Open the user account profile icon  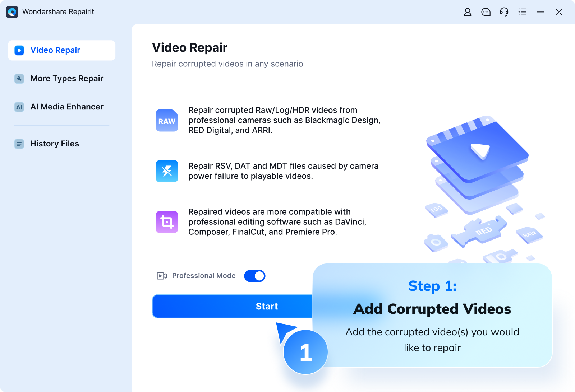tap(468, 12)
